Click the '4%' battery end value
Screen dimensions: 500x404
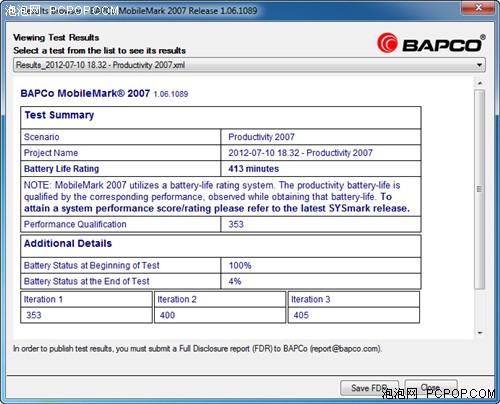235,281
